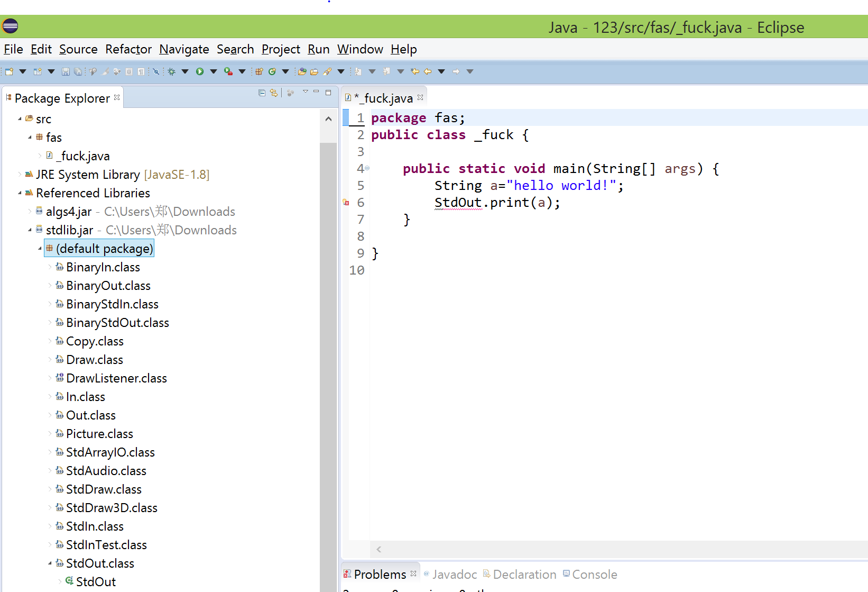868x592 pixels.
Task: Go to Previous Annotation toolbar icon
Action: (386, 71)
